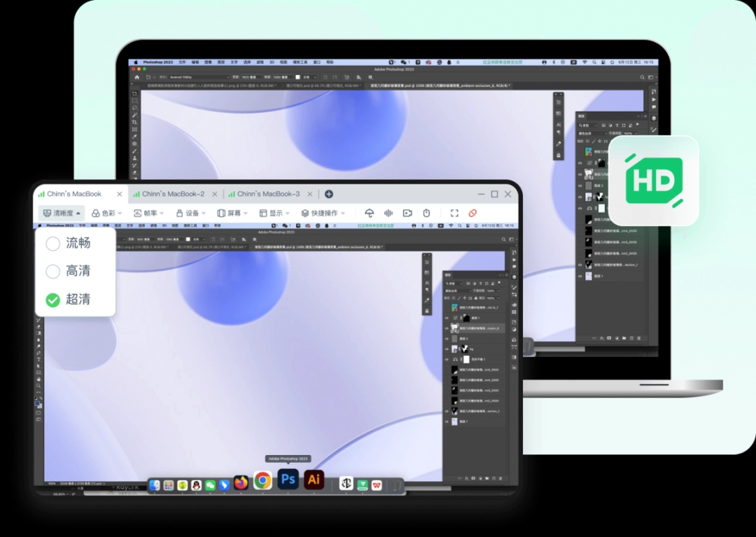Screen dimensions: 756x537
Task: Switch to the Chinn's MacBook-2 tab
Action: coord(173,194)
